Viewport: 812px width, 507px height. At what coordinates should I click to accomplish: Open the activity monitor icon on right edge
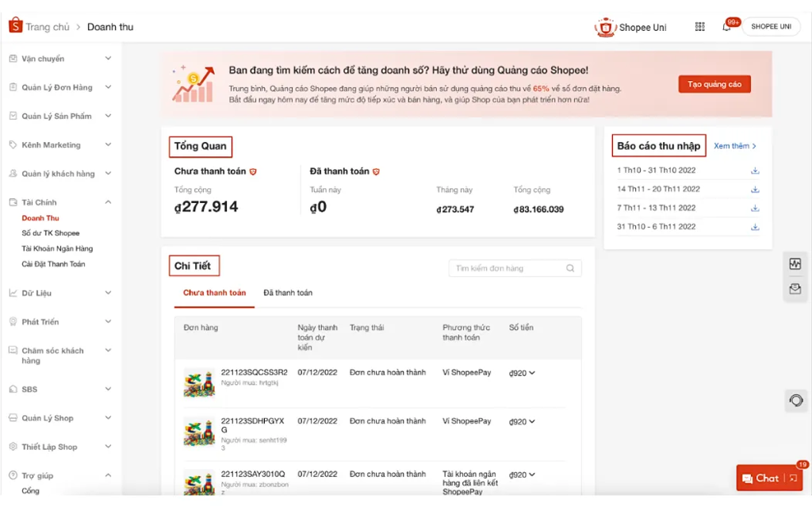[x=795, y=264]
